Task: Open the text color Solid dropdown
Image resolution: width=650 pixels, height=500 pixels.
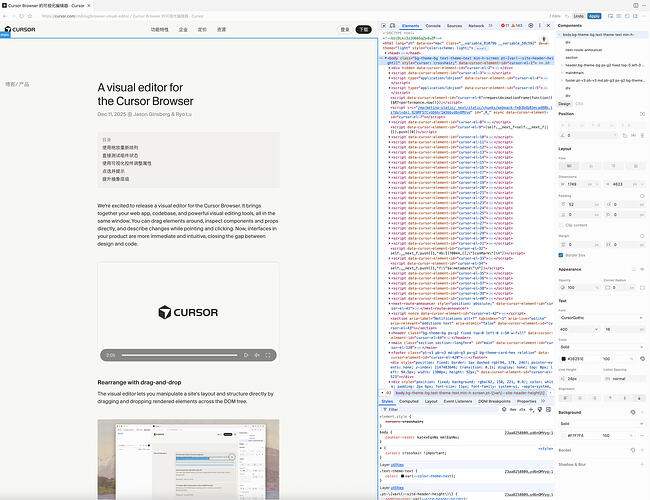Action: point(602,347)
